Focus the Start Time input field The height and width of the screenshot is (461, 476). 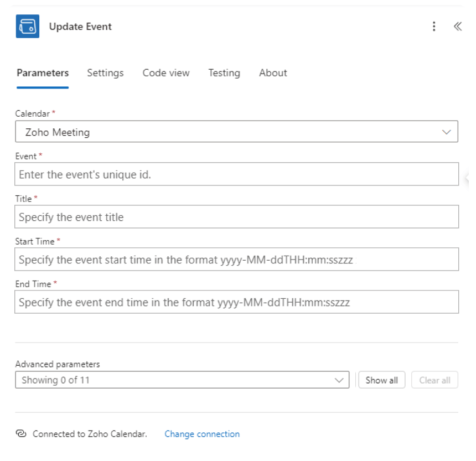click(x=236, y=260)
